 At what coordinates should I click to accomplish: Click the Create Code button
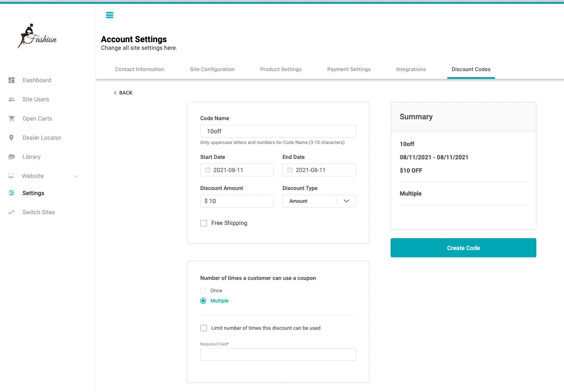tap(463, 248)
